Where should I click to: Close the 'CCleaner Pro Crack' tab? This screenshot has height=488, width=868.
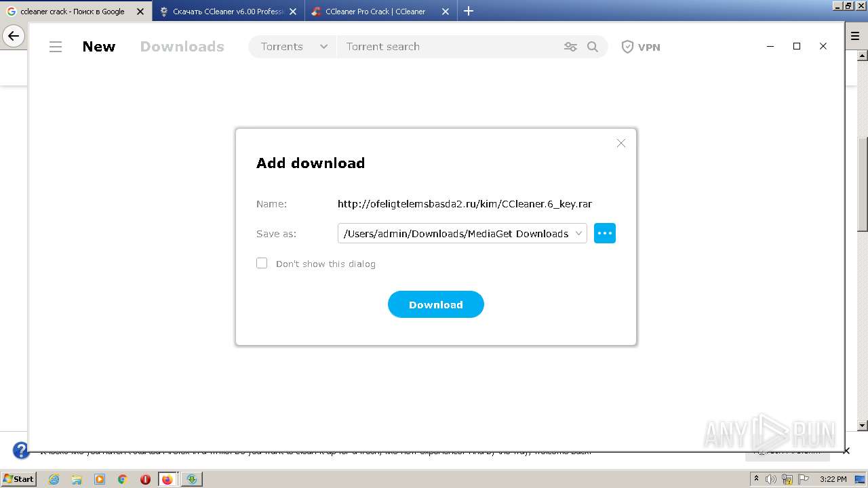point(446,12)
